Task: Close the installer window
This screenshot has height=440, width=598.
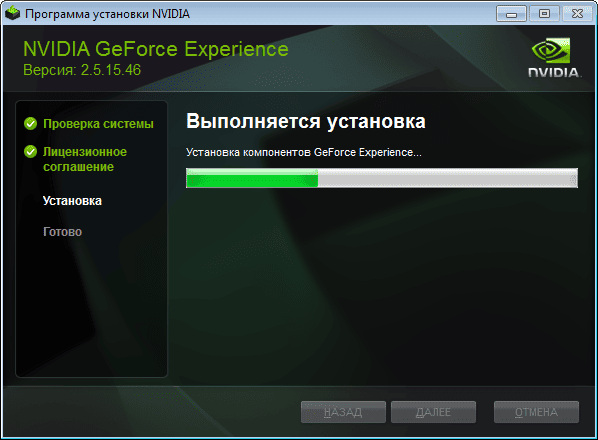Action: 577,14
